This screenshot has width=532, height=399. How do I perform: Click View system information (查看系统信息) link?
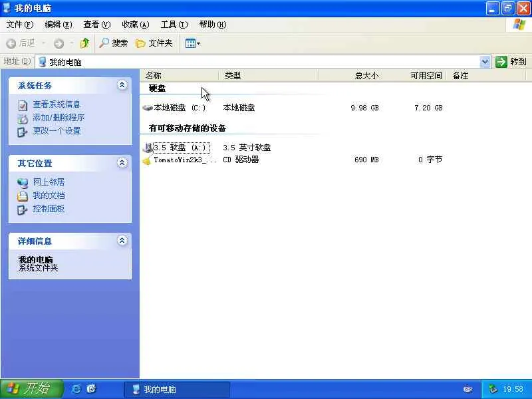pos(57,104)
